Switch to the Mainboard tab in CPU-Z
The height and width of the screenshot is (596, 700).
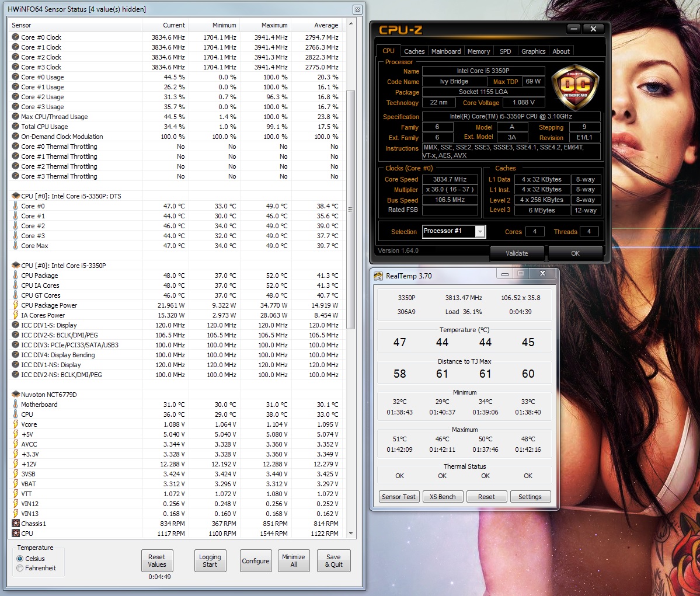pyautogui.click(x=446, y=51)
